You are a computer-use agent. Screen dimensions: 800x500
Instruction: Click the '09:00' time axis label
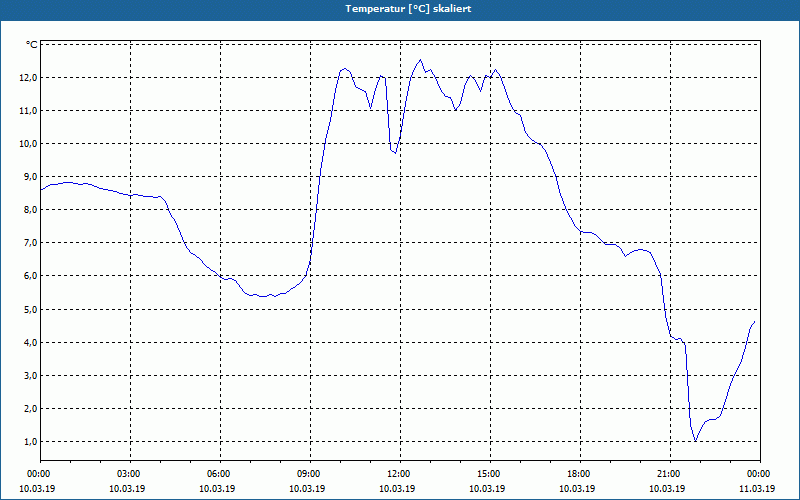tap(310, 474)
